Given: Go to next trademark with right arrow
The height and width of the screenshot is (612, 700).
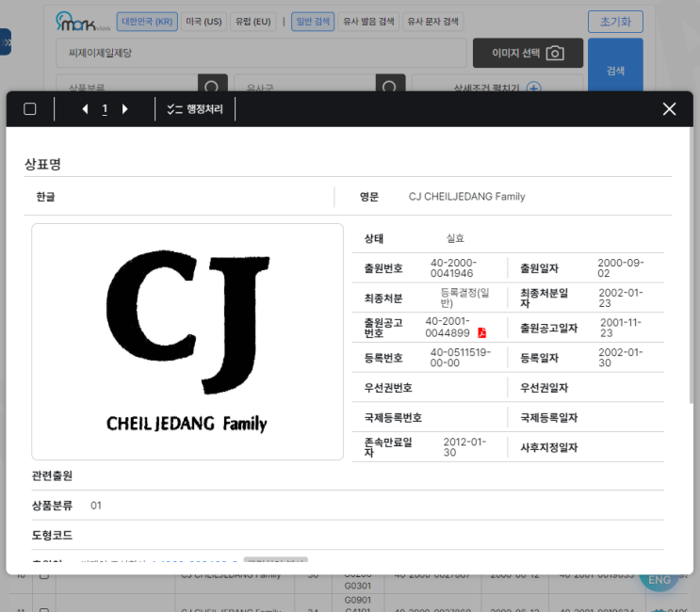Looking at the screenshot, I should pos(125,109).
